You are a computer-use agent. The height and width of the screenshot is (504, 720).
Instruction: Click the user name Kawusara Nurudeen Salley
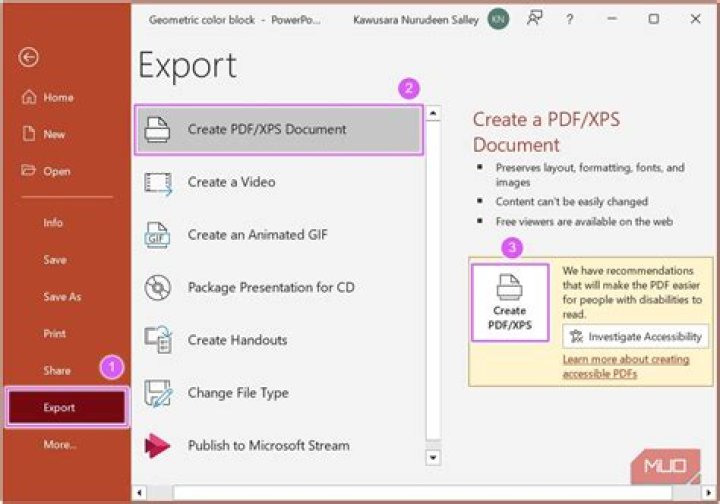click(416, 20)
